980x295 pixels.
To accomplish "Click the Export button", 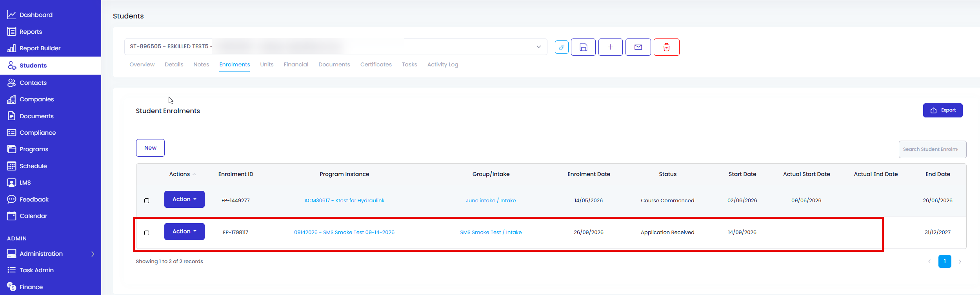I will [x=943, y=110].
